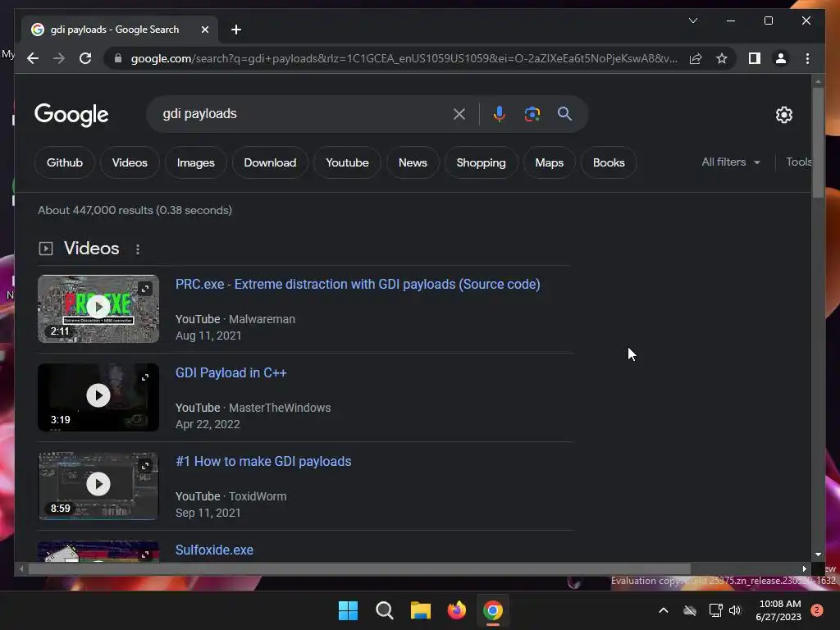Open the volume control tray icon

(x=735, y=610)
